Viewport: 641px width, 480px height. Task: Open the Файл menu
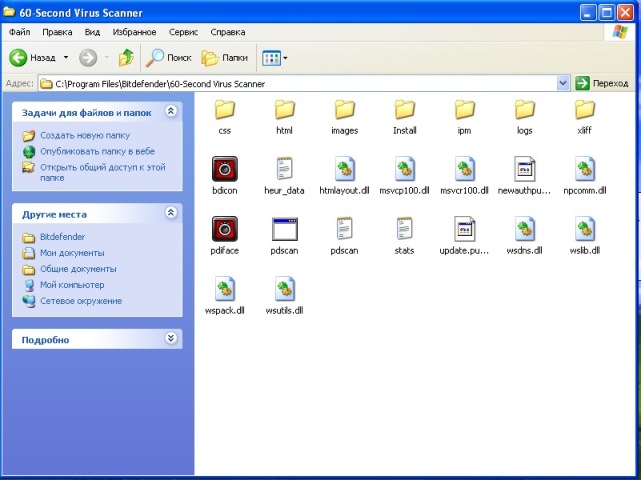pyautogui.click(x=19, y=32)
